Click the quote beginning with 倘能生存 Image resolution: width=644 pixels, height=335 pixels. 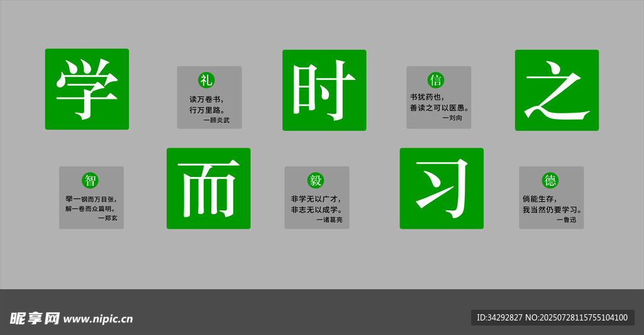552,203
